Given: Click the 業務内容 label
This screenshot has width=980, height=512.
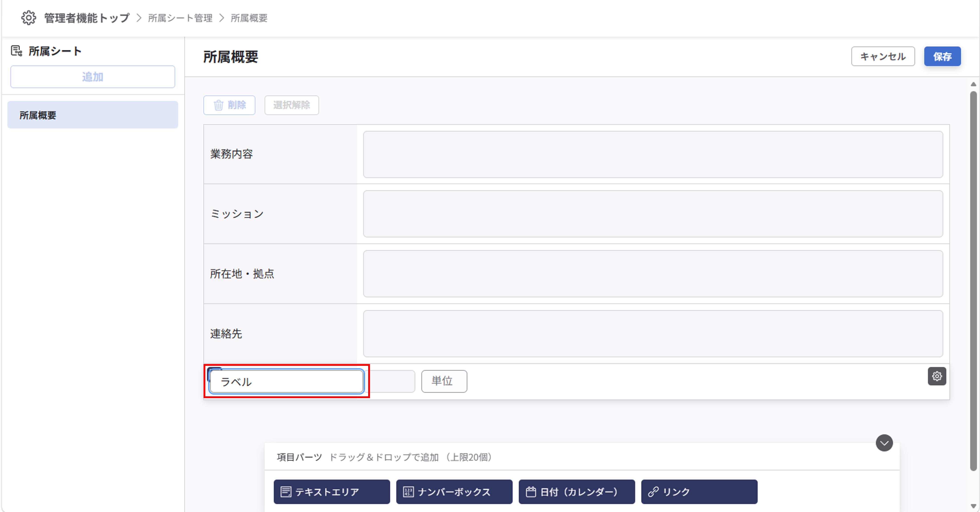Looking at the screenshot, I should [x=231, y=154].
